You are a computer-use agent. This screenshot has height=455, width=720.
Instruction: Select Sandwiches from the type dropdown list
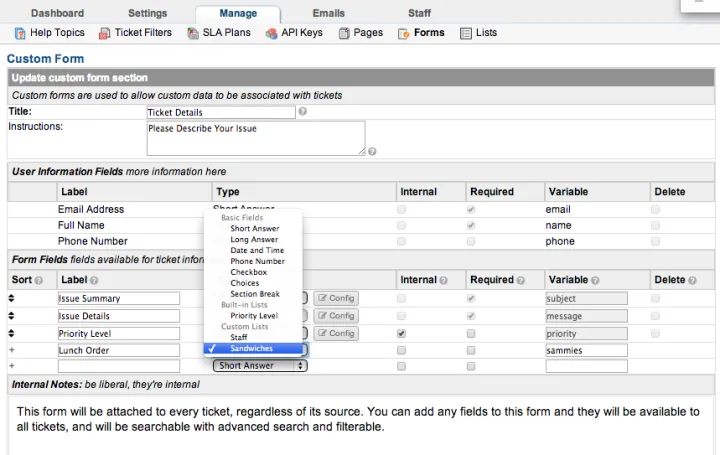click(x=251, y=349)
